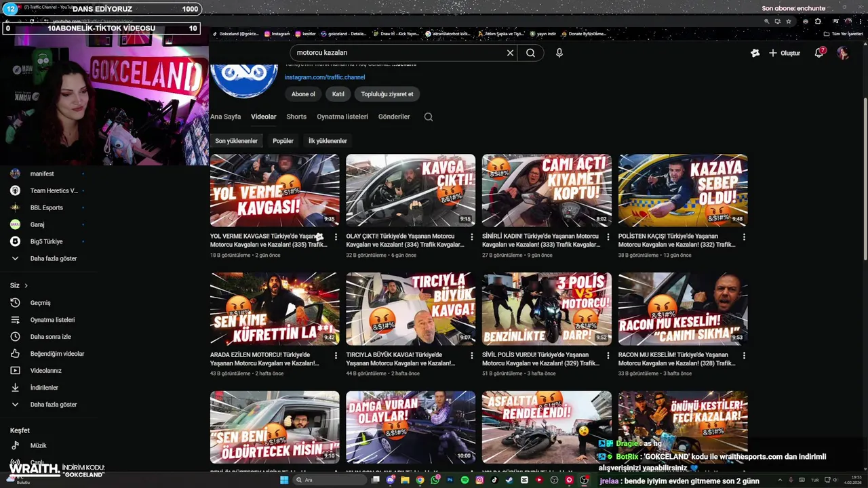The height and width of the screenshot is (488, 868).
Task: Open three-dot menu for SİNİRLİ KADIN video
Action: (x=608, y=237)
